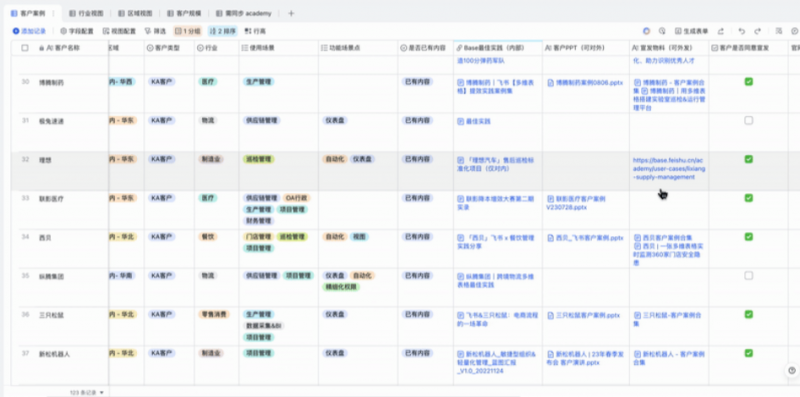Click the colorful AI assistant icon
The width and height of the screenshot is (800, 397).
click(646, 31)
